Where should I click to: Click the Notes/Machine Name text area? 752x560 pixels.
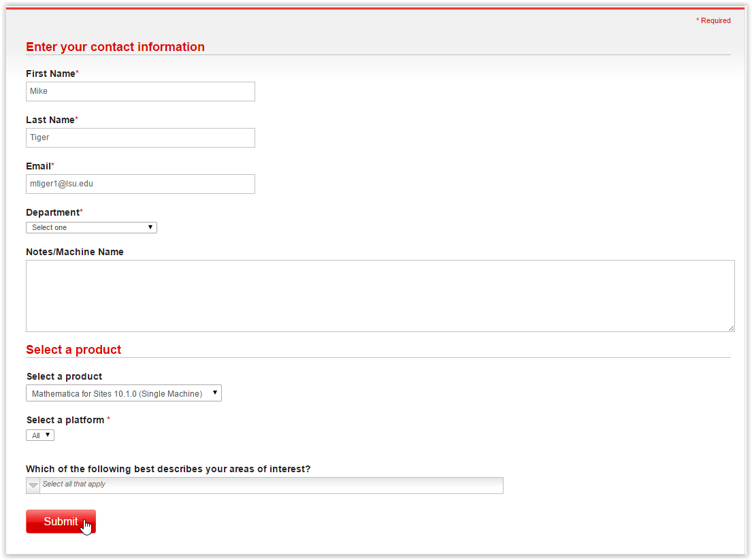(x=380, y=296)
